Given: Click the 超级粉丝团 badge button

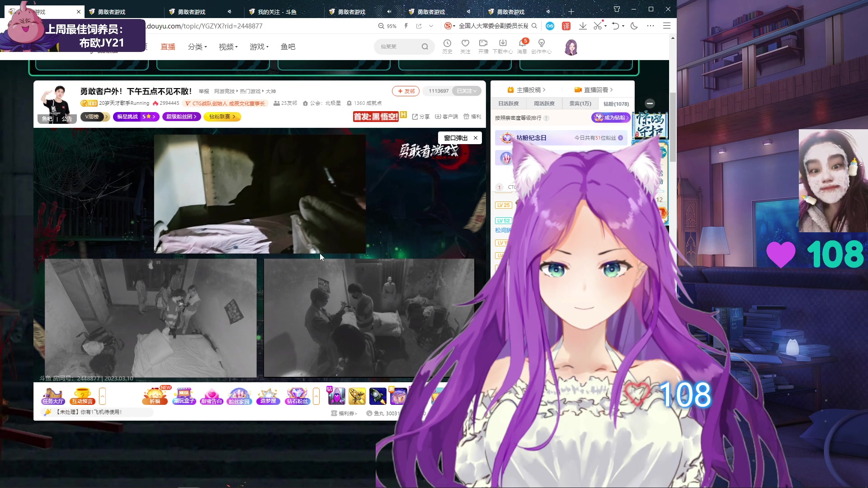Looking at the screenshot, I should point(181,117).
